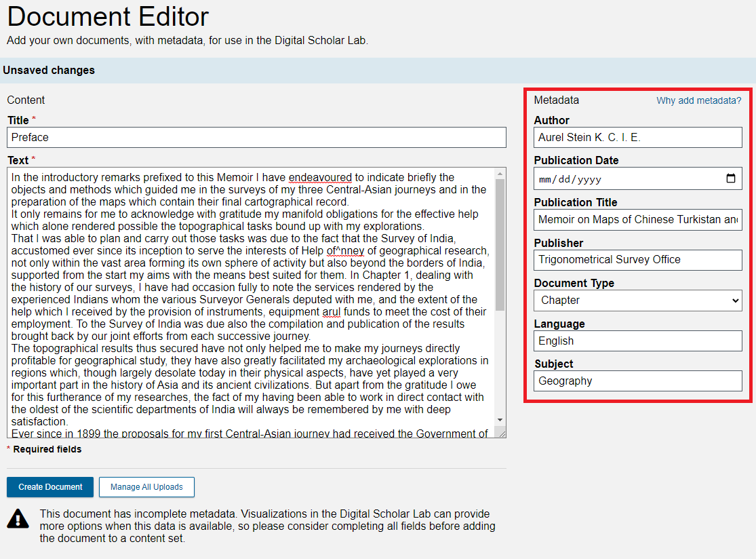The image size is (756, 559).
Task: Follow the Why add metadata? link
Action: click(x=699, y=100)
